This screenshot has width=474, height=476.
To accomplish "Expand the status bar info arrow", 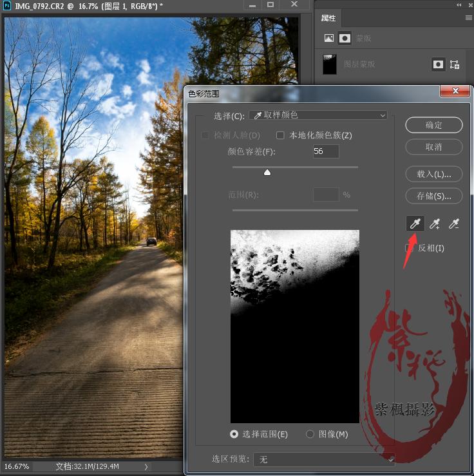I will [146, 466].
